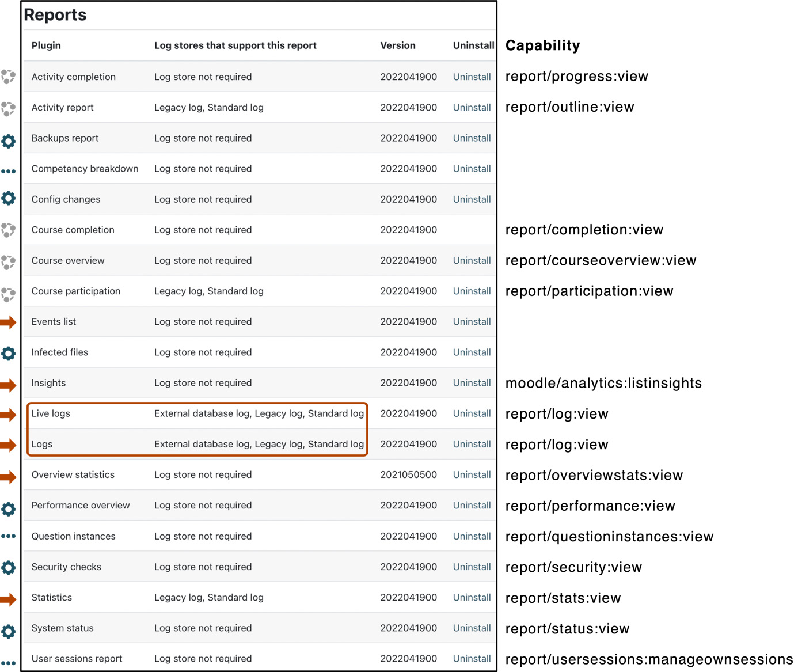Click 'Legacy log, Standard log' in Statistics row
This screenshot has width=798, height=672.
pyautogui.click(x=209, y=597)
